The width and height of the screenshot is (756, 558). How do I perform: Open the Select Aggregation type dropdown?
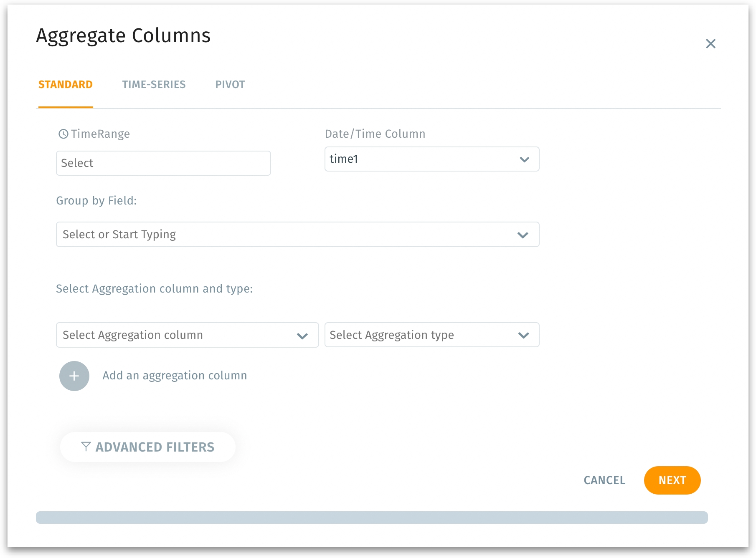[x=418, y=335]
